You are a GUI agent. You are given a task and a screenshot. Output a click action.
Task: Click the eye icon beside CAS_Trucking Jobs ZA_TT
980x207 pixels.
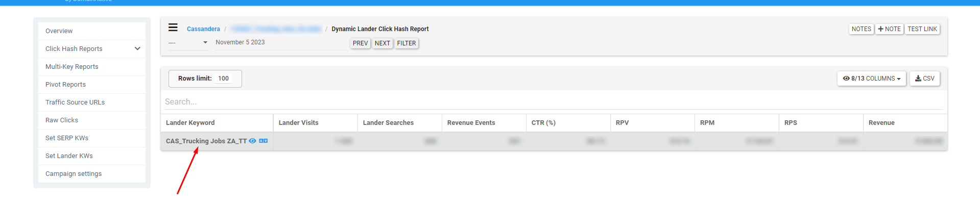252,141
